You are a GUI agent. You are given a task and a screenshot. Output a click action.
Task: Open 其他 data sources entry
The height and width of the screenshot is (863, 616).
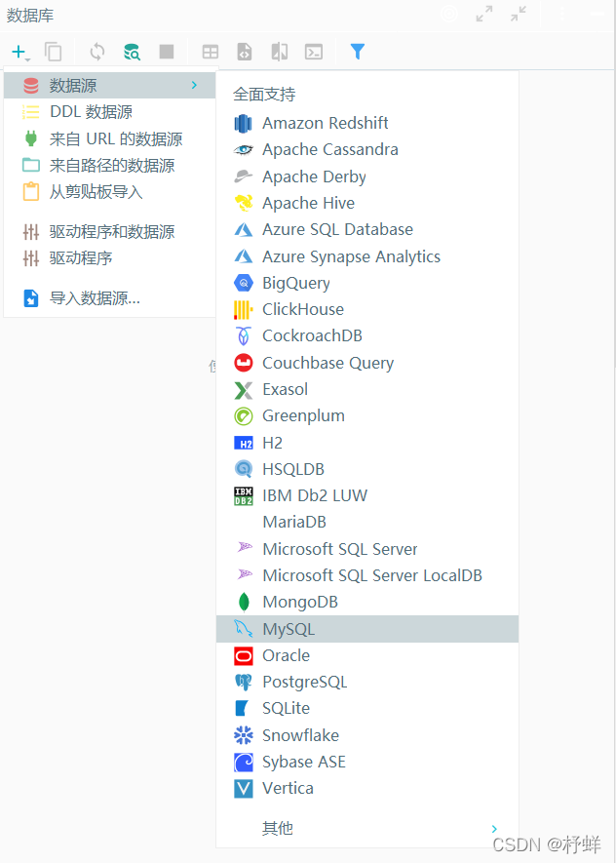coord(367,828)
